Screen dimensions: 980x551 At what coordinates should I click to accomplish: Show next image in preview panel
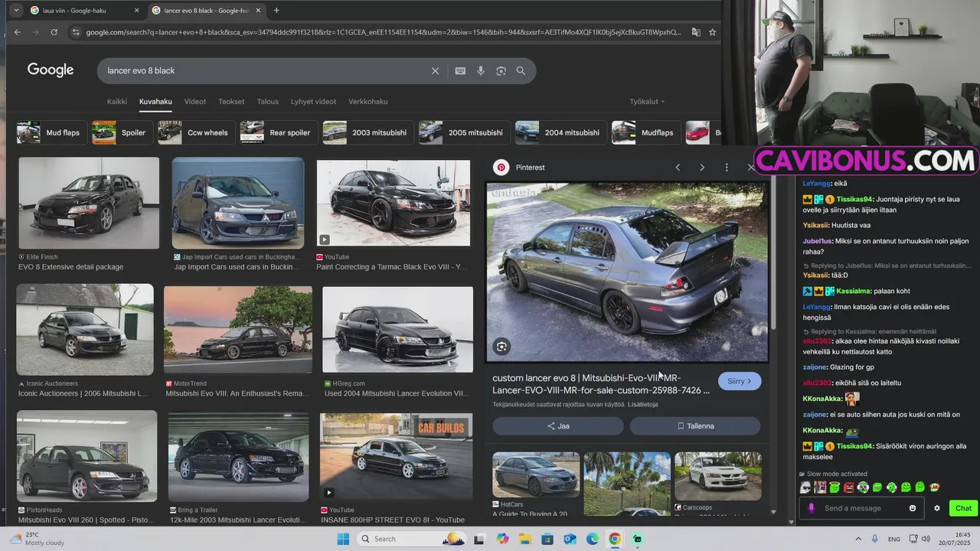click(x=702, y=167)
